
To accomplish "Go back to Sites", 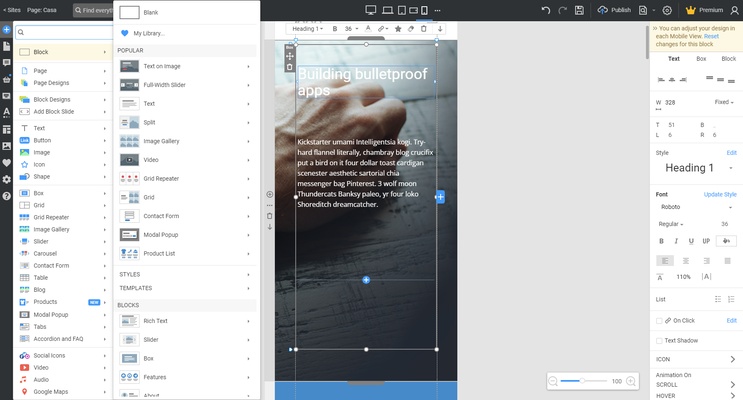I will pyautogui.click(x=12, y=10).
